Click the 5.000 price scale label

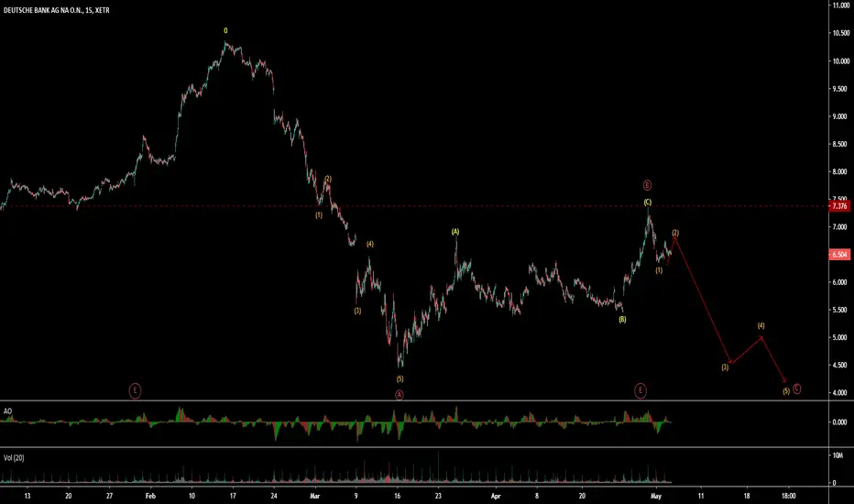click(x=841, y=338)
